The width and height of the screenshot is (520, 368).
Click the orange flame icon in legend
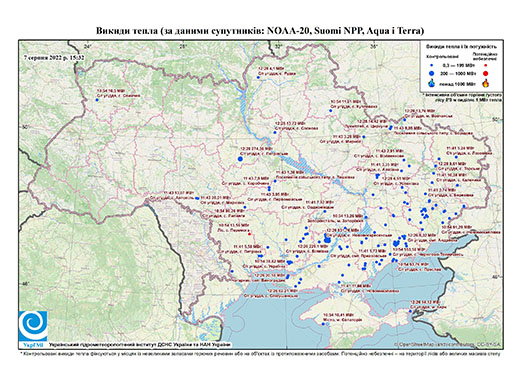point(485,83)
